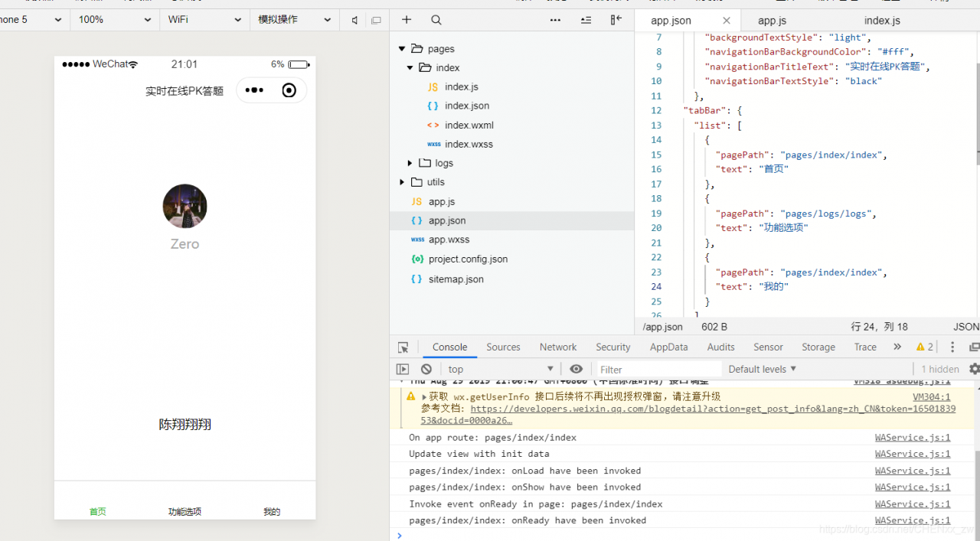Click the plus icon to add a new file

[407, 20]
